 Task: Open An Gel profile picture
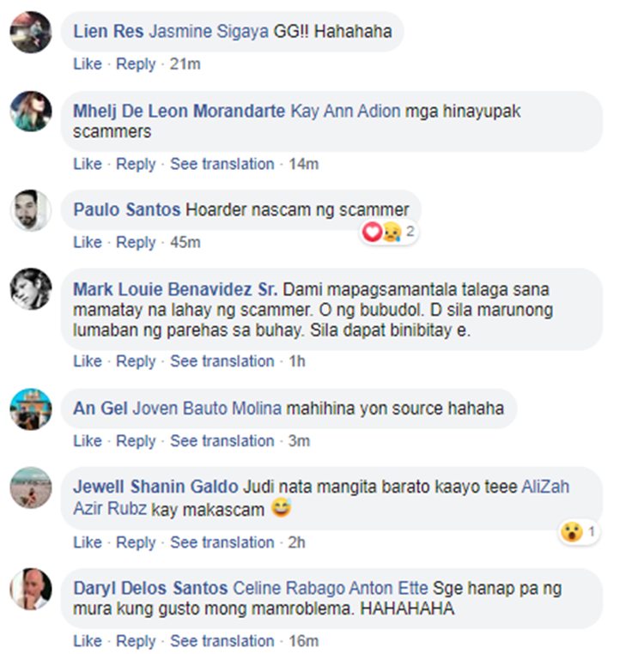click(x=31, y=409)
